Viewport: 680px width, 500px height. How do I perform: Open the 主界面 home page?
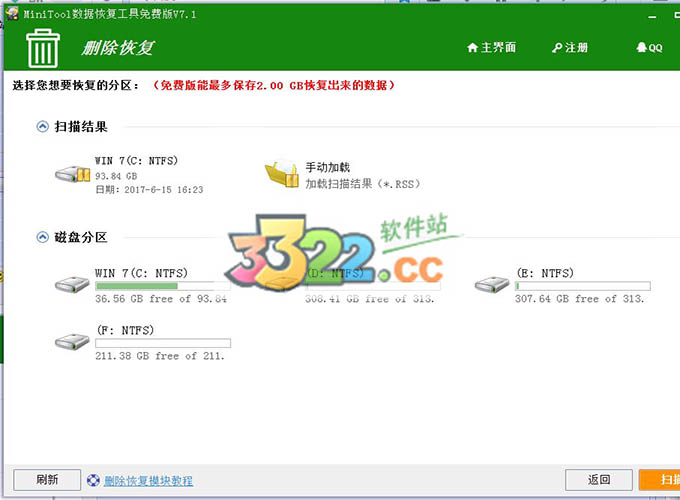[x=491, y=47]
